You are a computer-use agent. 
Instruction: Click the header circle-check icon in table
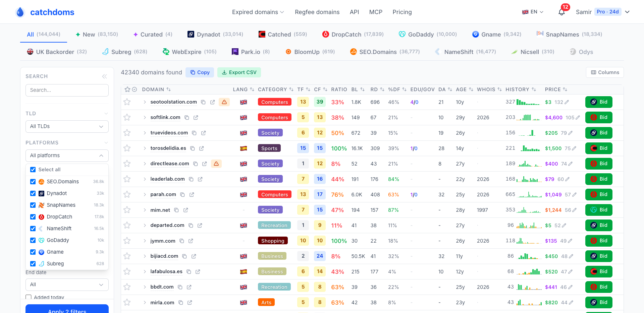tap(135, 89)
